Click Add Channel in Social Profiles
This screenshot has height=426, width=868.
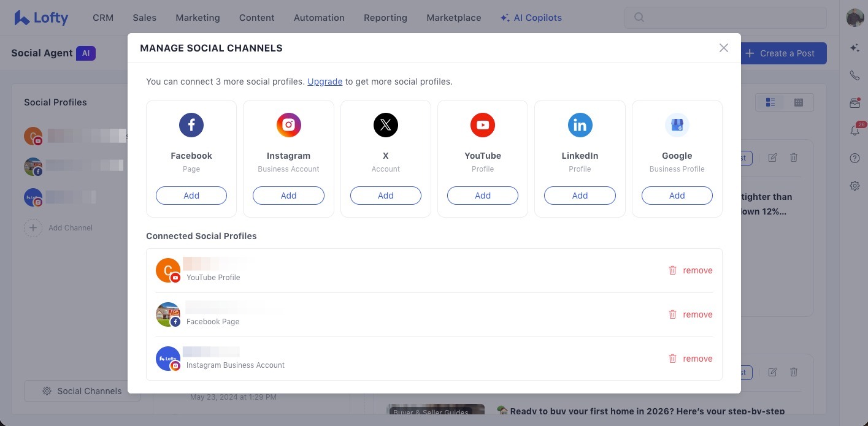[x=58, y=227]
